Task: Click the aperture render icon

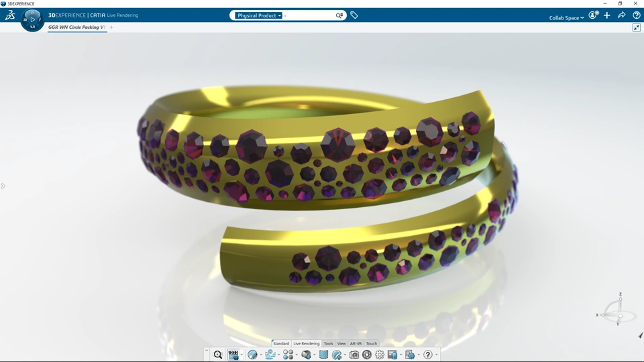Action: (367, 355)
